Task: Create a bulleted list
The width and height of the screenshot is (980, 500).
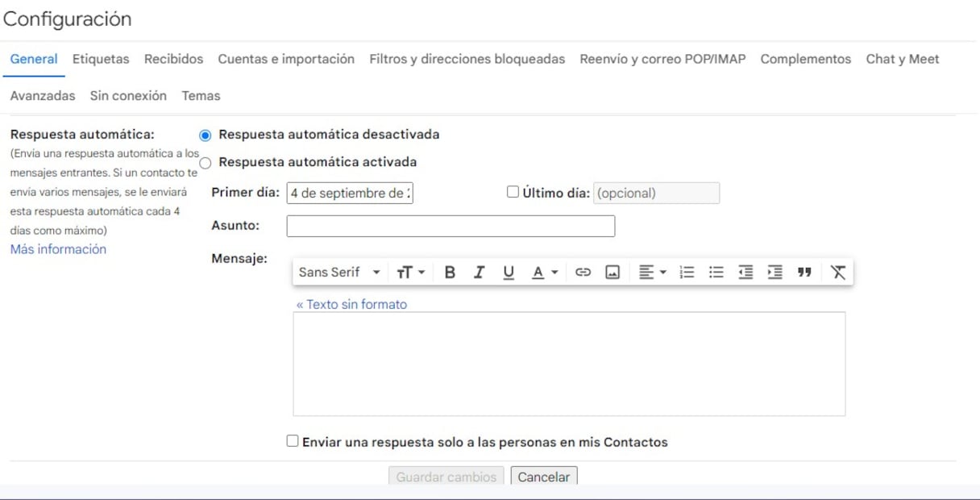Action: [x=716, y=273]
